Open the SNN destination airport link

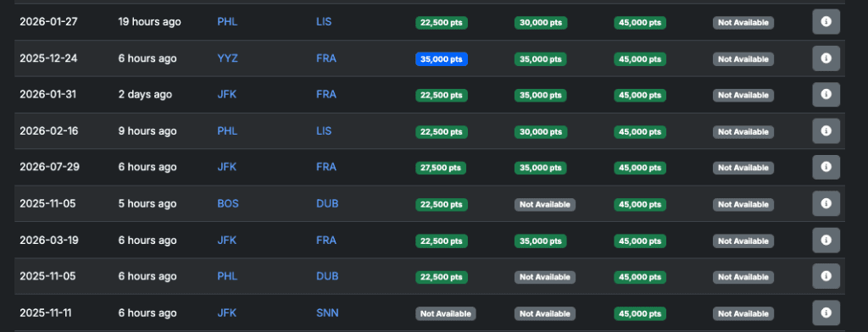coord(327,313)
